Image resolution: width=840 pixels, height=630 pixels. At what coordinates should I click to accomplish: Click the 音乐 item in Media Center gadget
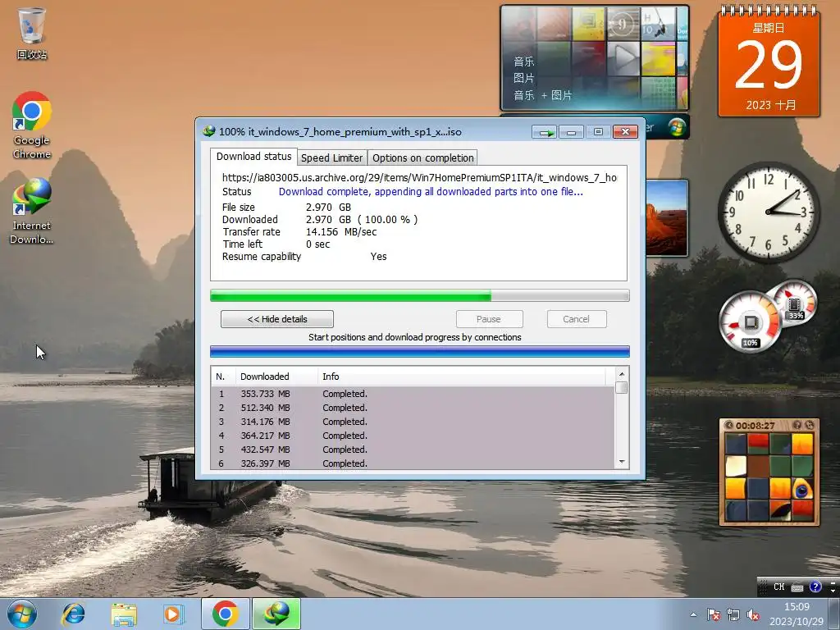pyautogui.click(x=523, y=62)
